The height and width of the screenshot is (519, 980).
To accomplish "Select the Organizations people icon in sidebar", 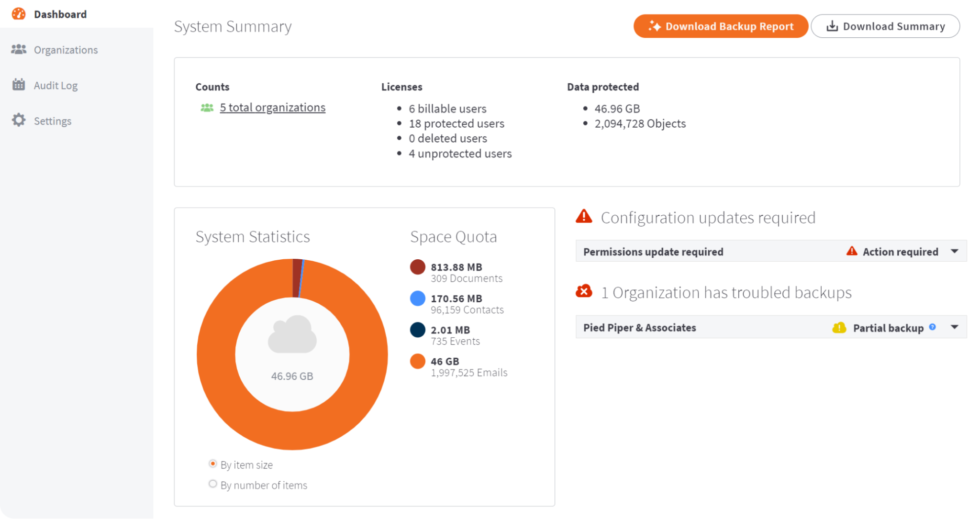I will [18, 49].
